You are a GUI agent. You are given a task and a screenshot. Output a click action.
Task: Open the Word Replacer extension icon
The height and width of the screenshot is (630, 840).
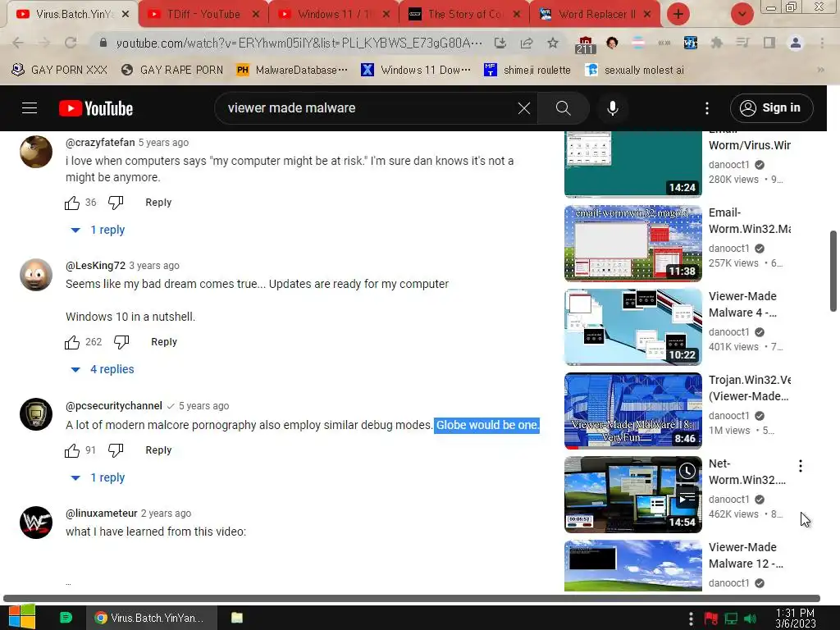tap(691, 43)
